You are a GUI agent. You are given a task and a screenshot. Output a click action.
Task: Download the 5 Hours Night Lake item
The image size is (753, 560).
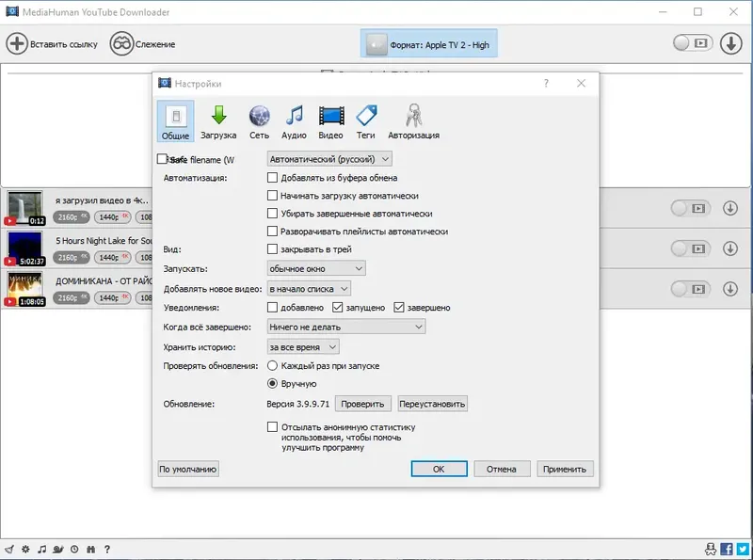pos(730,248)
